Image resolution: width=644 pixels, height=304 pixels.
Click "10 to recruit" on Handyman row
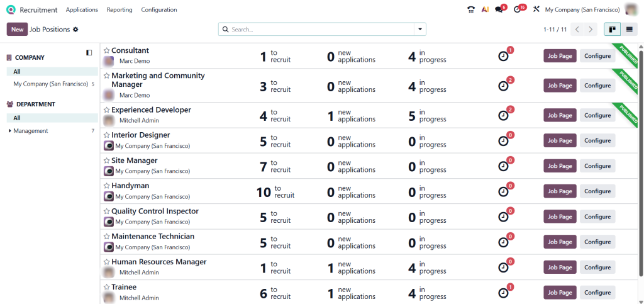coord(275,191)
